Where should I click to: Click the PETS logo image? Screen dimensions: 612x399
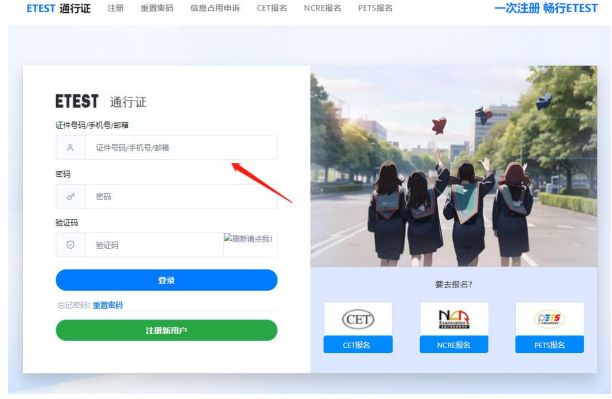[549, 319]
